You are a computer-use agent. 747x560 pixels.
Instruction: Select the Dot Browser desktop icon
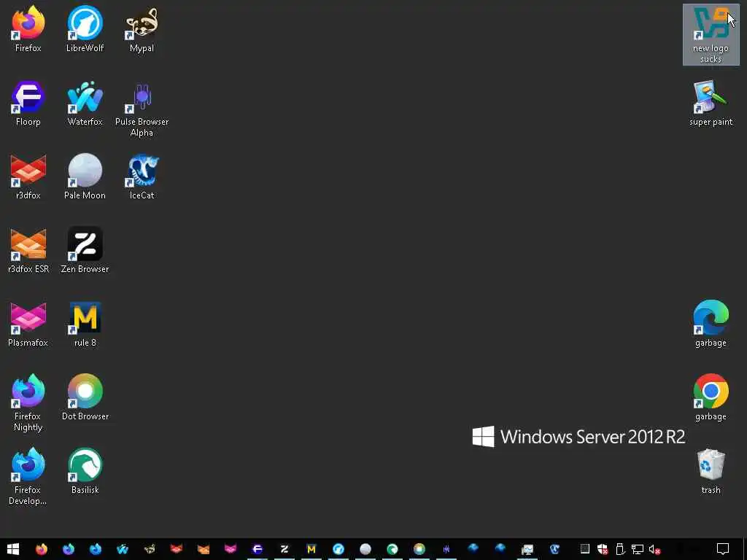pyautogui.click(x=85, y=397)
